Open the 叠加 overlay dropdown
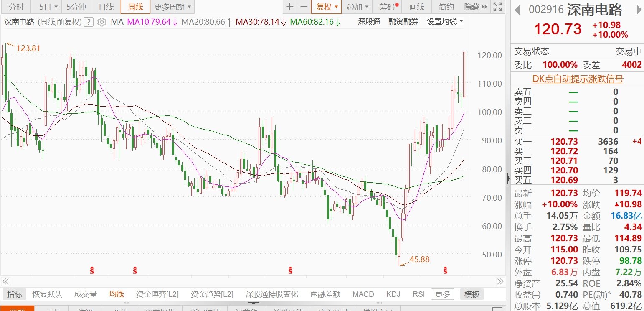The height and width of the screenshot is (311, 644). tap(357, 7)
